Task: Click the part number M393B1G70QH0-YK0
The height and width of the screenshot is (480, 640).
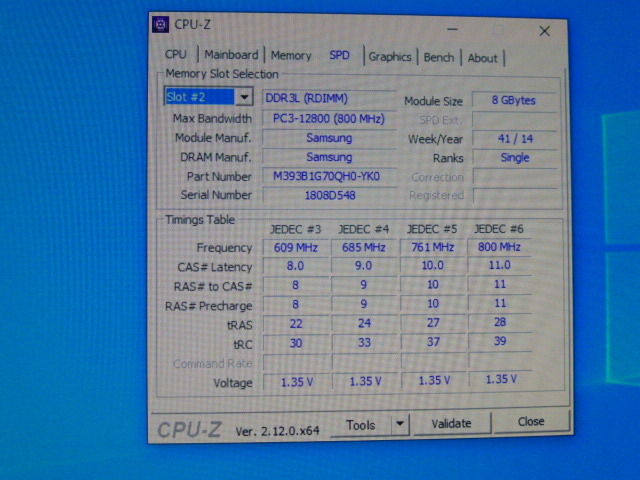Action: tap(329, 176)
